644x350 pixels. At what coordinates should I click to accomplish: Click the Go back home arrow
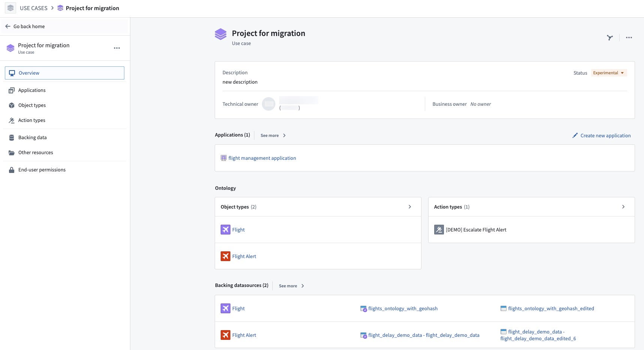coord(7,26)
